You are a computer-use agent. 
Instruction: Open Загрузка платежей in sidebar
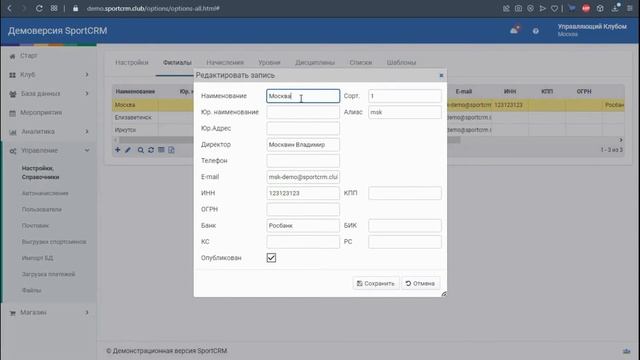tap(49, 274)
